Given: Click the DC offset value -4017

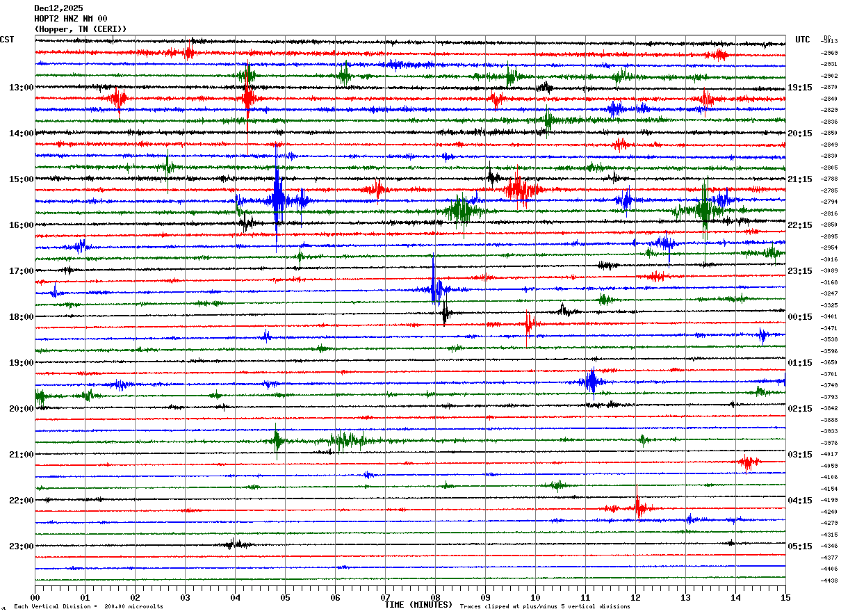Looking at the screenshot, I should (830, 455).
